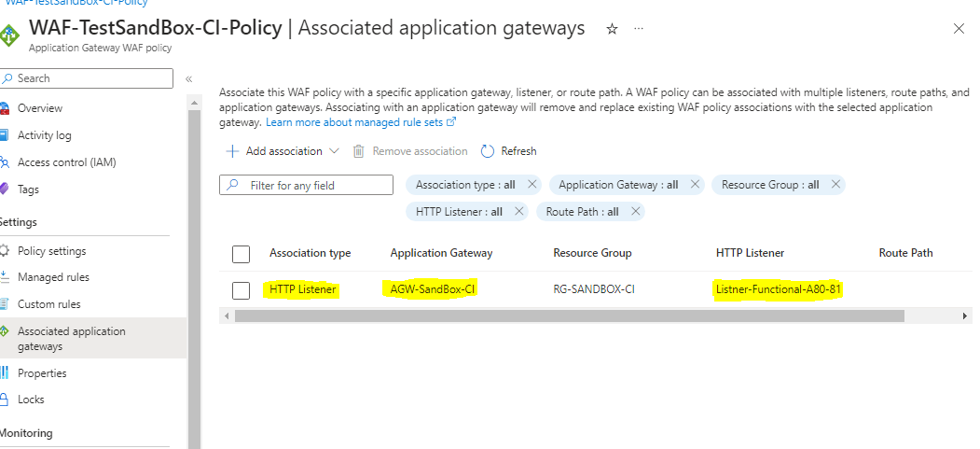Open the Resource Group : all filter
The width and height of the screenshot is (980, 449).
pos(770,185)
